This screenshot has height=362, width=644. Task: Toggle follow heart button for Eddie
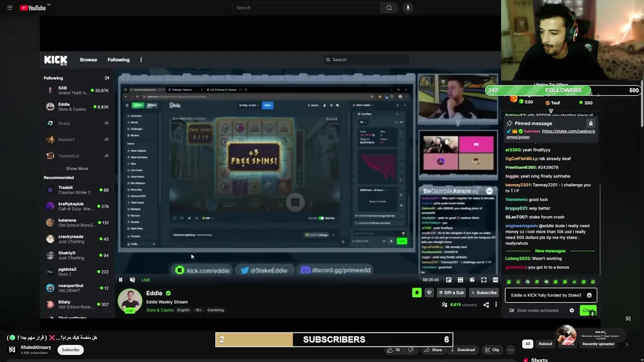coord(429,293)
